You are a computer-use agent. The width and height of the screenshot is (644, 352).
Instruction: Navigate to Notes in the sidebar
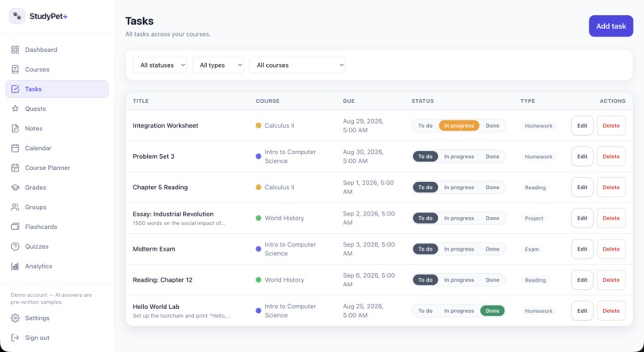pyautogui.click(x=57, y=129)
